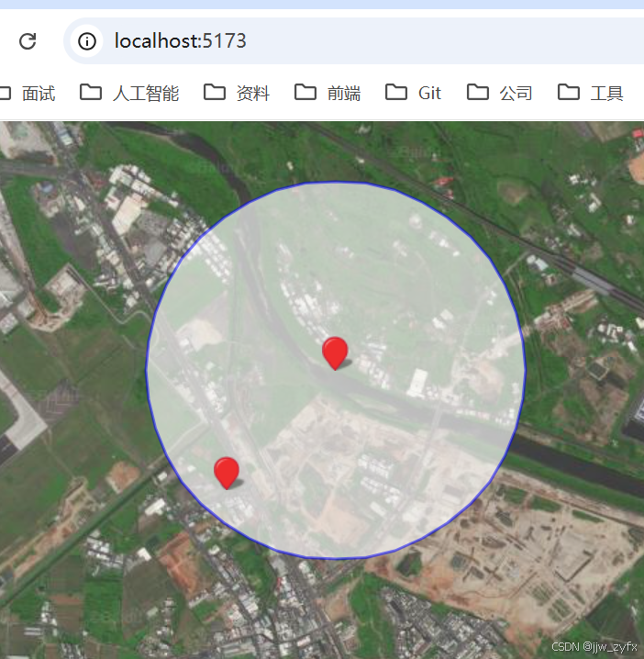Click the folder icon beside 人工智能

[91, 92]
